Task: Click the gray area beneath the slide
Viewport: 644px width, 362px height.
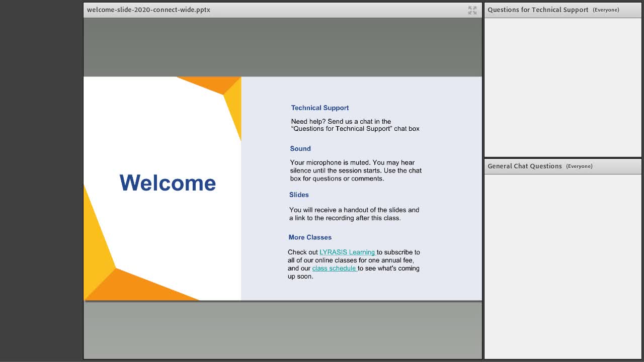Action: 283,330
